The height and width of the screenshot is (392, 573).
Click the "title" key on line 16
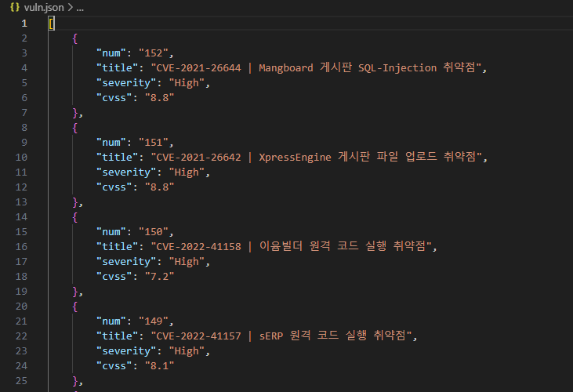pyautogui.click(x=118, y=247)
